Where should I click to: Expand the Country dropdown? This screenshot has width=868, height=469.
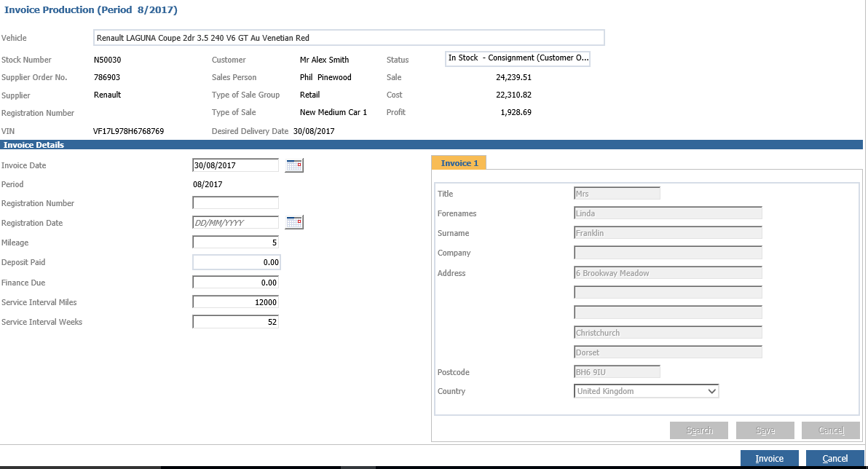[646, 391]
